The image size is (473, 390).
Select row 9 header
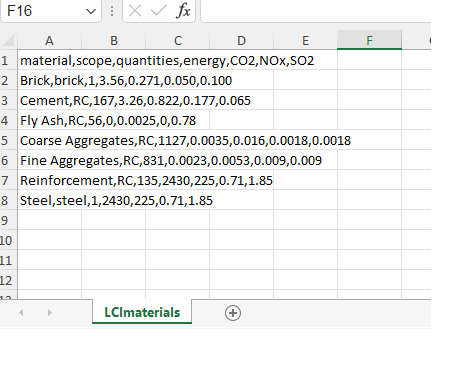8,220
